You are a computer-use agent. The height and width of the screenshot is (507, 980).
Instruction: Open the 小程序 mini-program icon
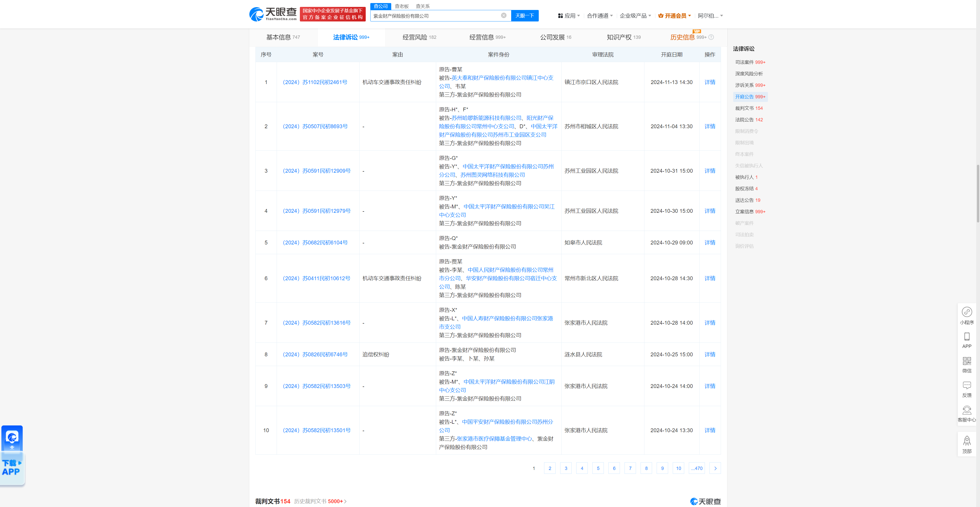point(967,312)
